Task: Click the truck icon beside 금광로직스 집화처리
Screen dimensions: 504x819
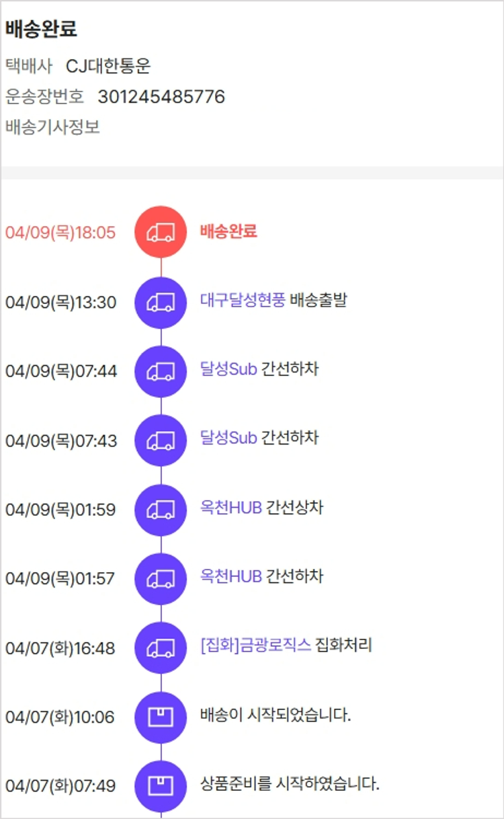Action: pyautogui.click(x=161, y=648)
